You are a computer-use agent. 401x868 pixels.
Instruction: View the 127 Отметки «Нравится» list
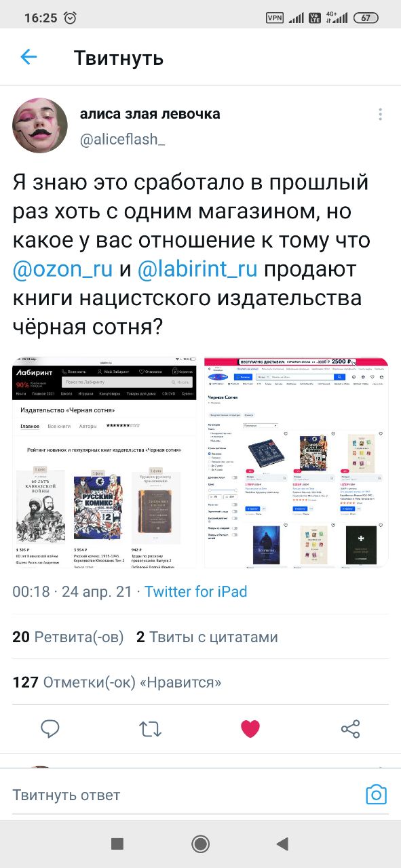point(117,682)
